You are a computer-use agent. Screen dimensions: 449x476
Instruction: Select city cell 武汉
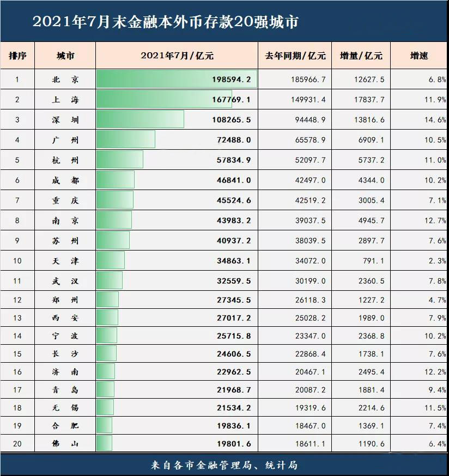click(x=65, y=281)
